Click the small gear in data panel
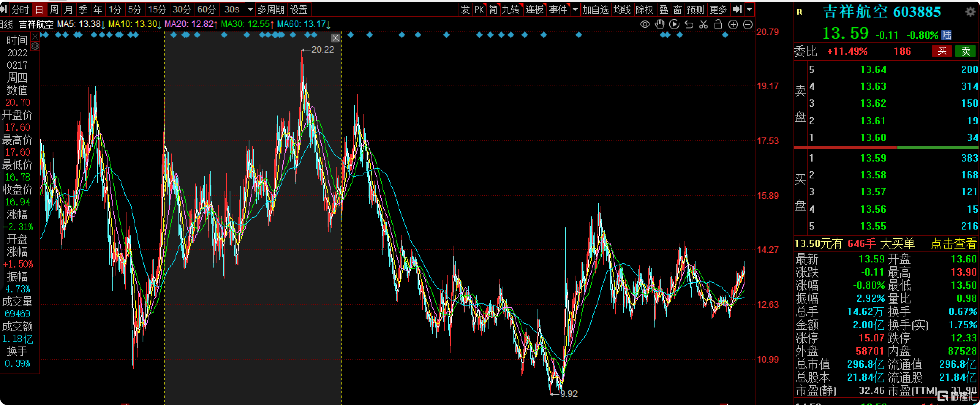The width and height of the screenshot is (980, 405). pos(35,46)
